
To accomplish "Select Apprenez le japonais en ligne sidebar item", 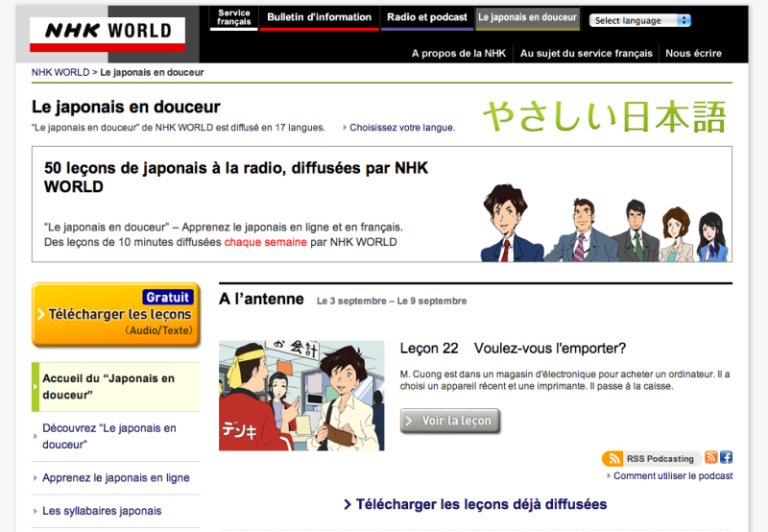I will 116,478.
